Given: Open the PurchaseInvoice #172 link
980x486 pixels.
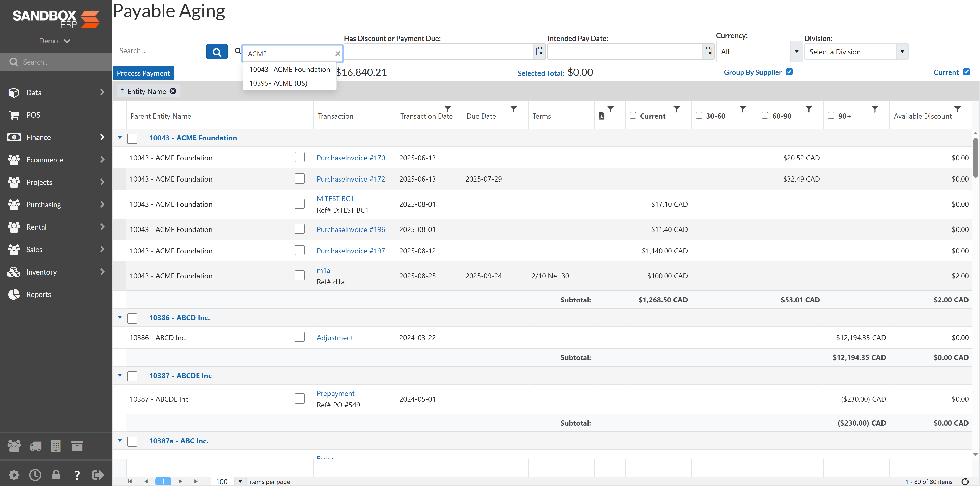Looking at the screenshot, I should [351, 178].
